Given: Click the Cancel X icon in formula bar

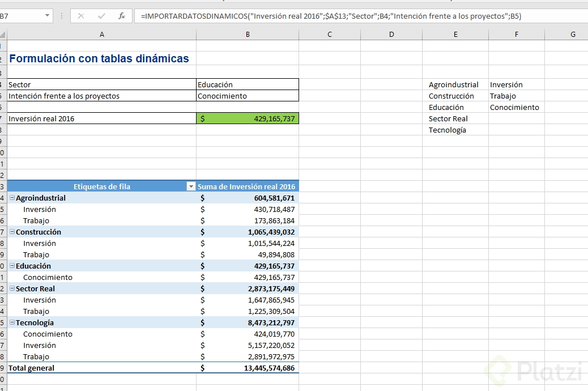Looking at the screenshot, I should point(81,16).
